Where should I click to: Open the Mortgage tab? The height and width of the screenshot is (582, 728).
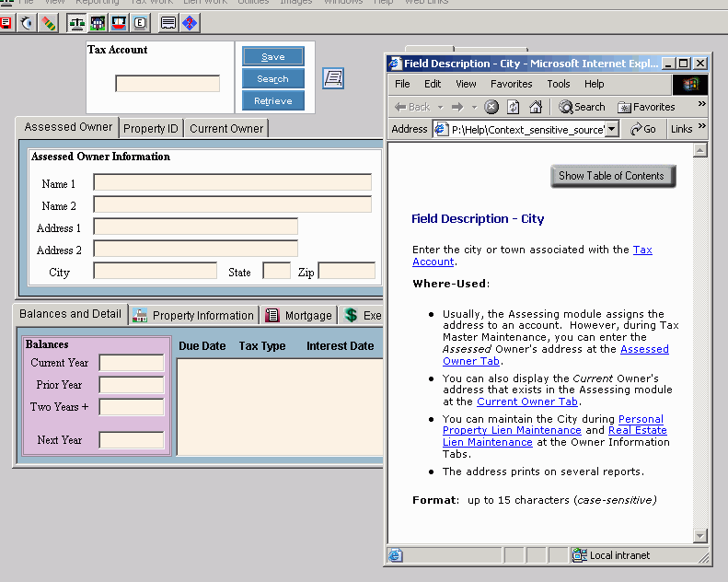coord(298,315)
